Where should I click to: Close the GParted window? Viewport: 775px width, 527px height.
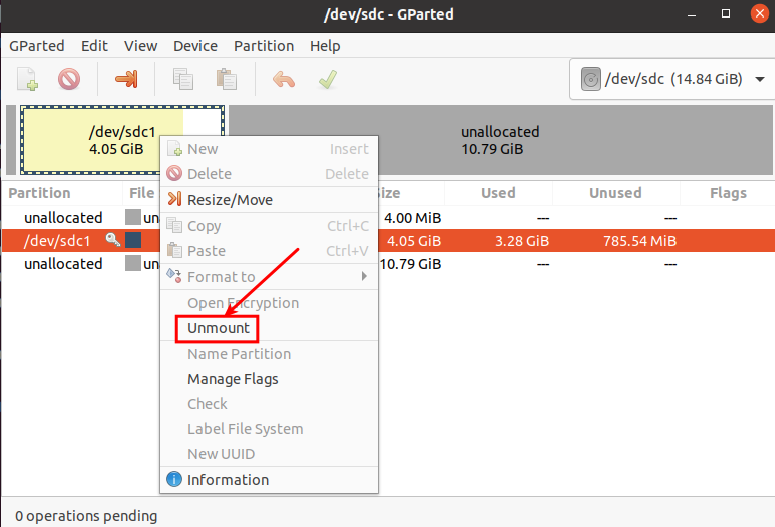click(760, 14)
